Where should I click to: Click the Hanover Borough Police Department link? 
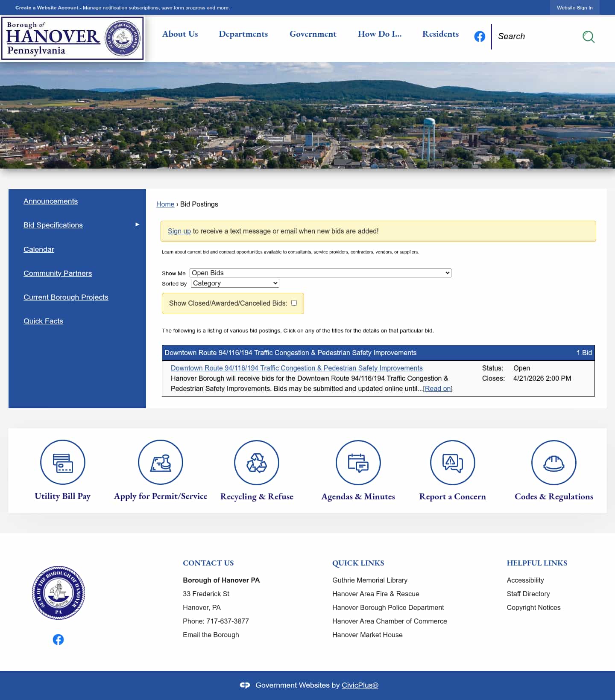[388, 607]
